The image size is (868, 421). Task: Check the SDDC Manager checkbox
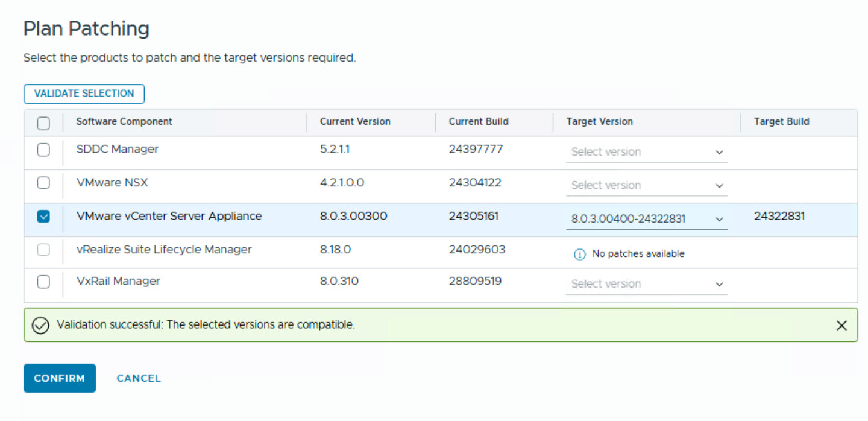tap(43, 150)
